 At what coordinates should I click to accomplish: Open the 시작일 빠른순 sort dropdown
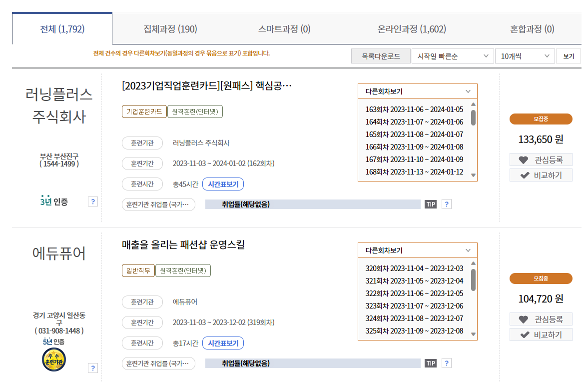coord(452,55)
